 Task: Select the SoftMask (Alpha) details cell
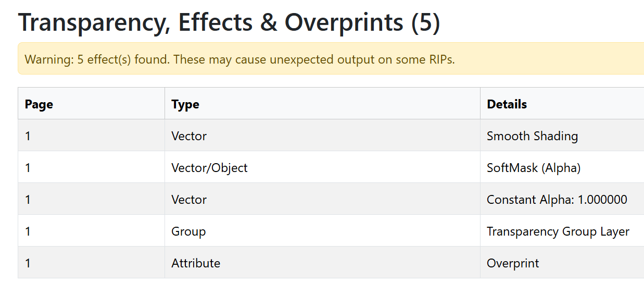(x=533, y=168)
